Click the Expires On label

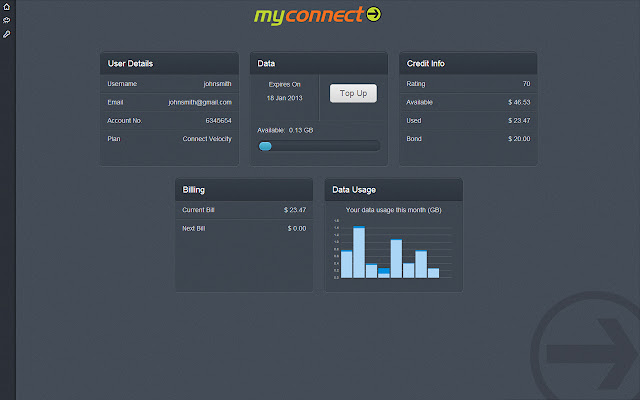[x=284, y=84]
